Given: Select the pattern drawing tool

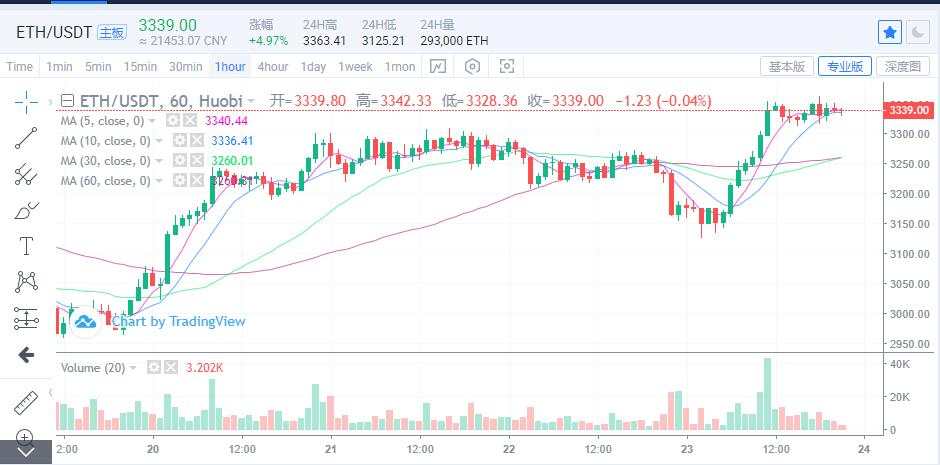Looking at the screenshot, I should (x=26, y=282).
